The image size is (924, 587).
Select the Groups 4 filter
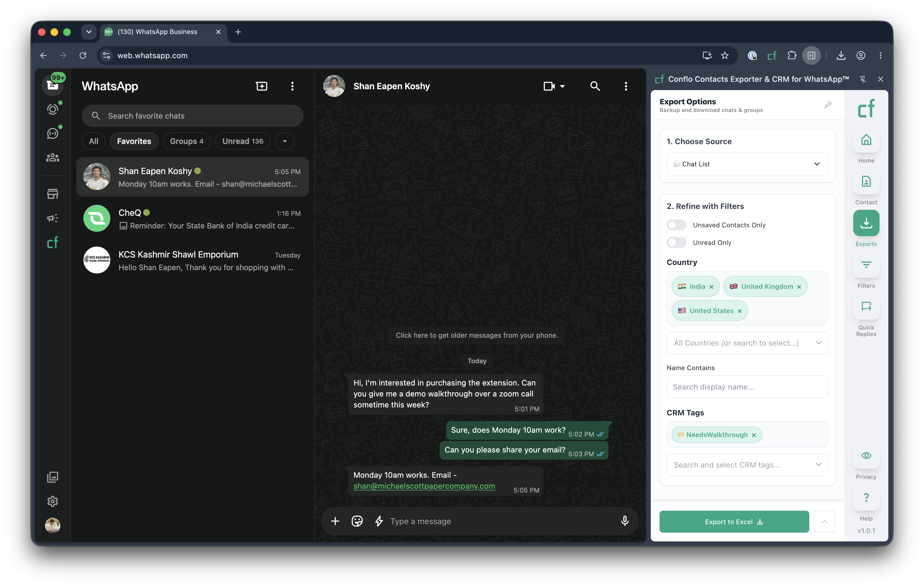pos(187,141)
